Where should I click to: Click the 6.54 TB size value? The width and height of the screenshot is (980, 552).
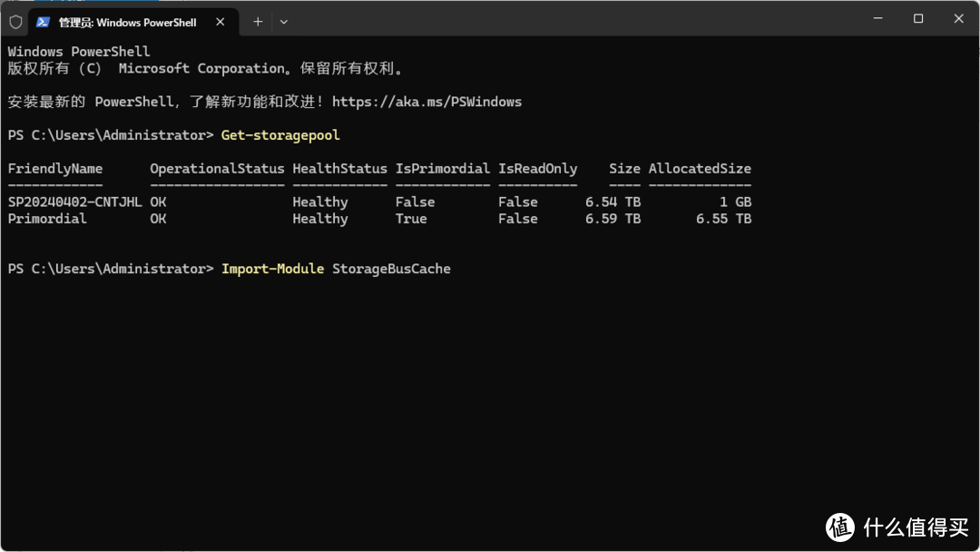pyautogui.click(x=613, y=202)
